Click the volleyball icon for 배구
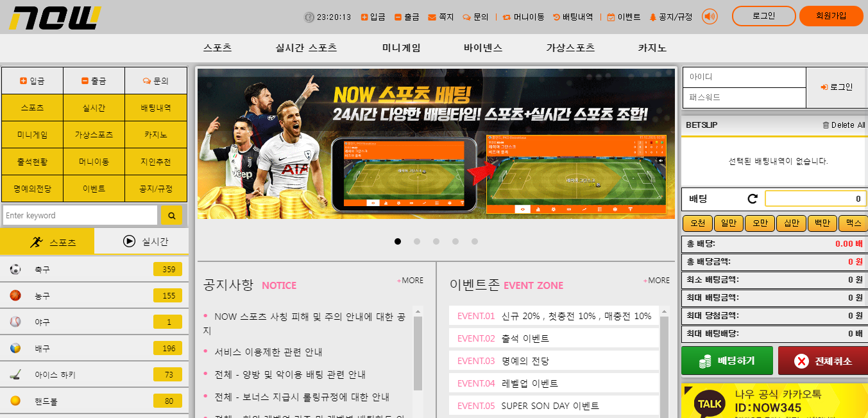The image size is (868, 418). [15, 349]
